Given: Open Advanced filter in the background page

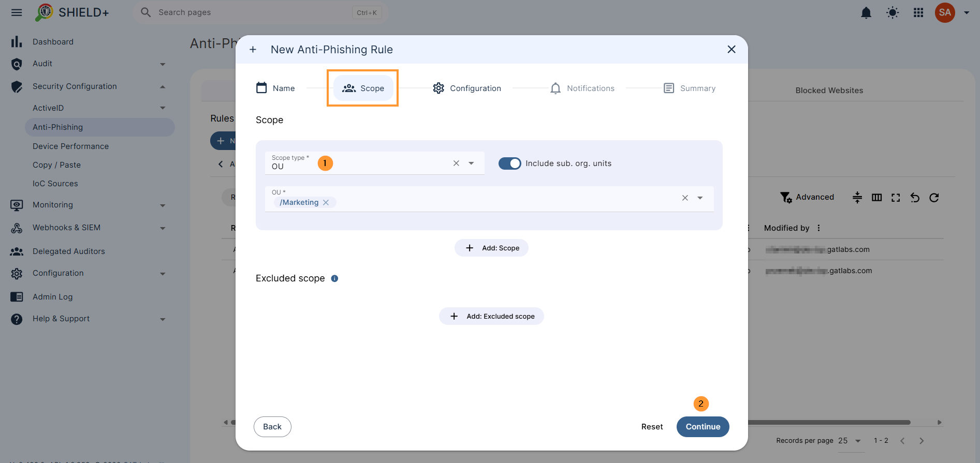Looking at the screenshot, I should [x=807, y=197].
